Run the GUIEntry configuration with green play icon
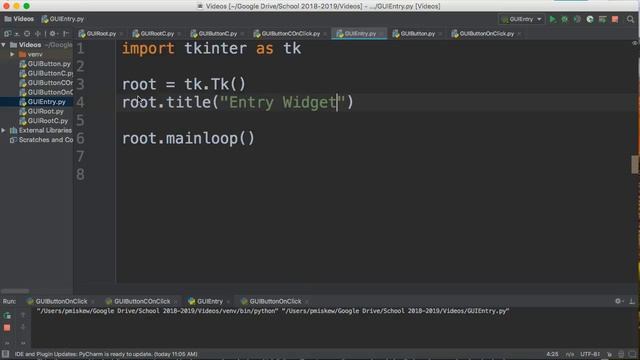The height and width of the screenshot is (360, 640). (553, 19)
